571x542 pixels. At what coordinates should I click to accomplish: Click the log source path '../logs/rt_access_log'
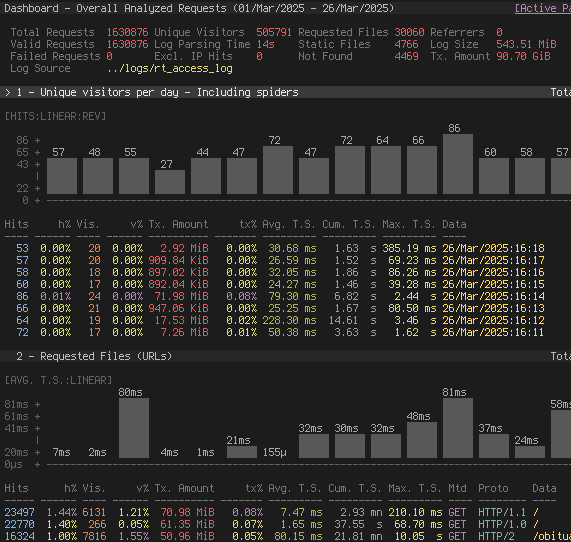click(170, 68)
